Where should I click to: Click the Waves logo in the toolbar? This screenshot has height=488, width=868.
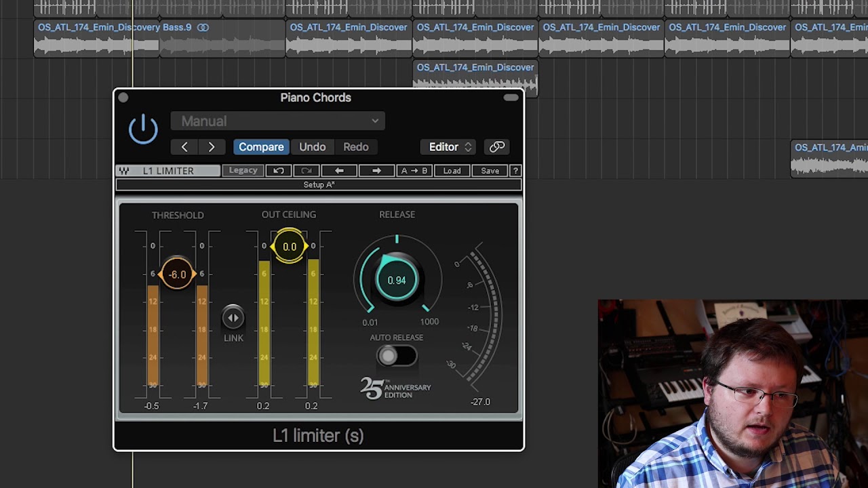(124, 171)
